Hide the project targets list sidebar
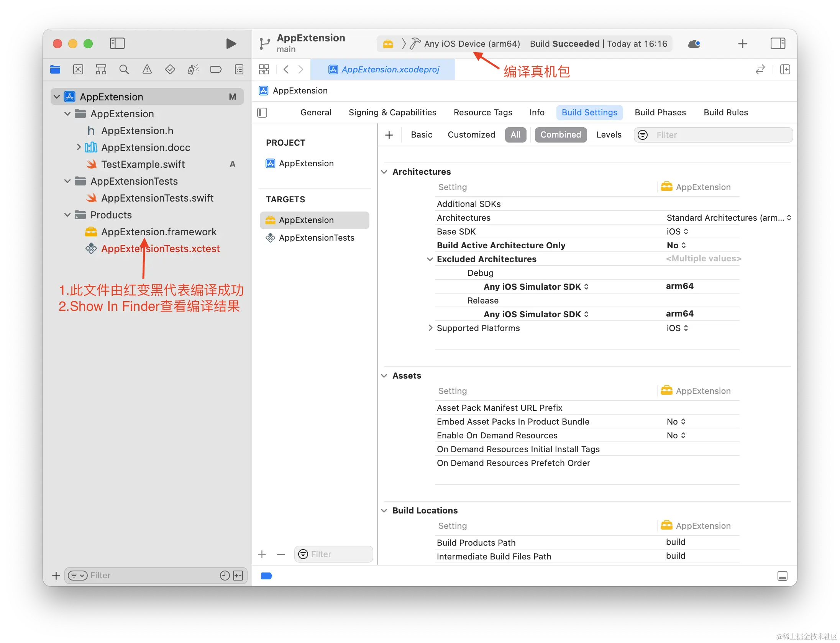 click(x=262, y=113)
